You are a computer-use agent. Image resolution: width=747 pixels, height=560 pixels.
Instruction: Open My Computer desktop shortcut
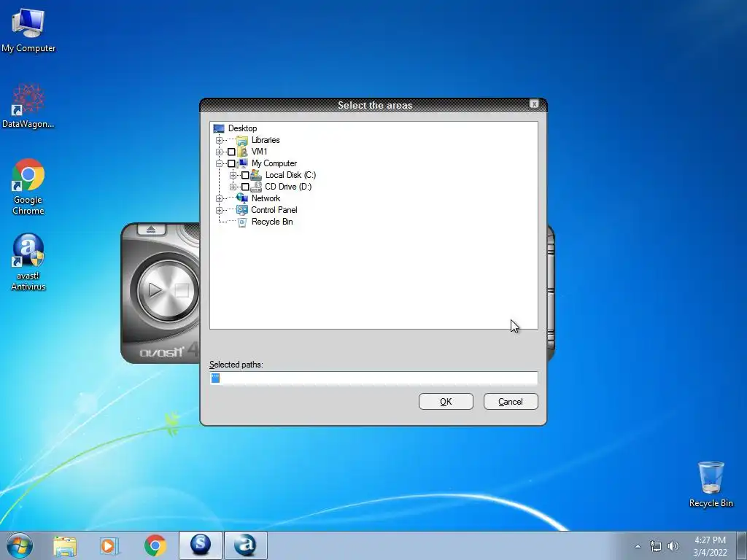28,29
